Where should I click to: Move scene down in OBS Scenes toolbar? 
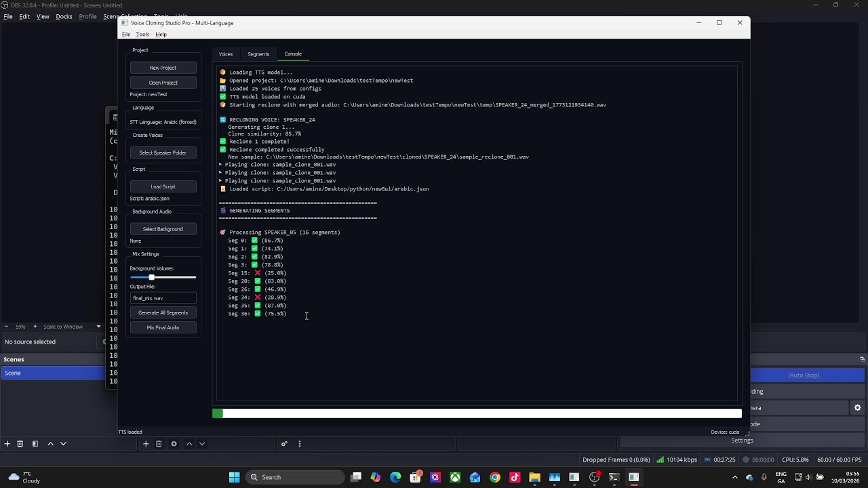tap(63, 444)
